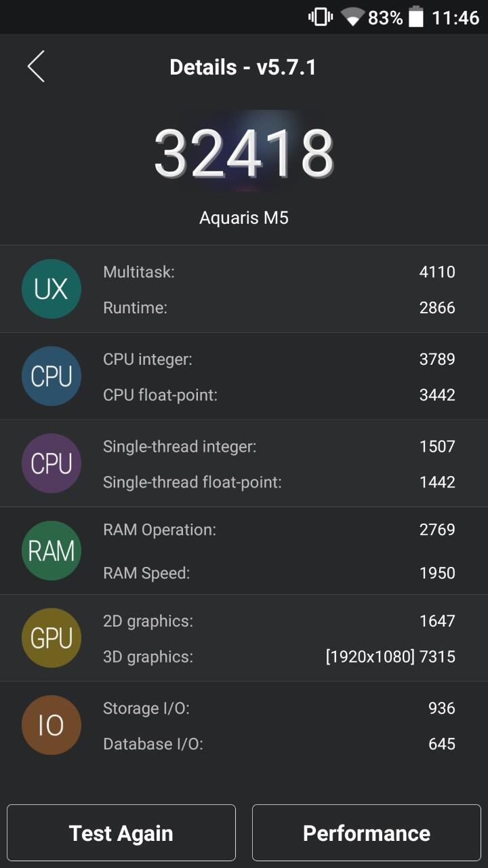Screen dimensions: 488x868
Task: Tap the battery icon in status bar
Action: (x=416, y=17)
